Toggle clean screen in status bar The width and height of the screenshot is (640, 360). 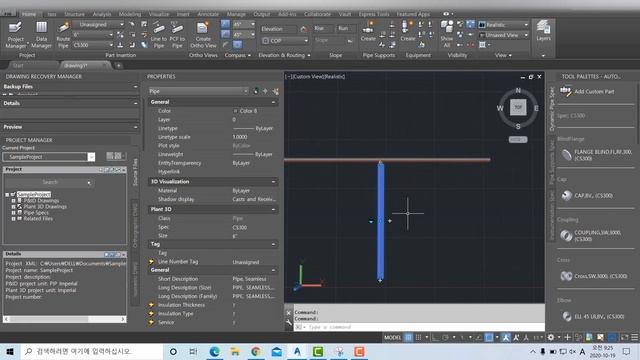[x=624, y=338]
